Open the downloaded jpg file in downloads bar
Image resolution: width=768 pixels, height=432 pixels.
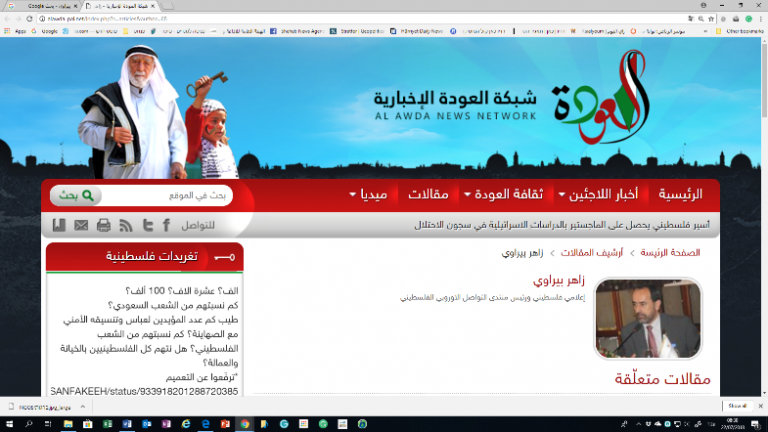[x=40, y=407]
